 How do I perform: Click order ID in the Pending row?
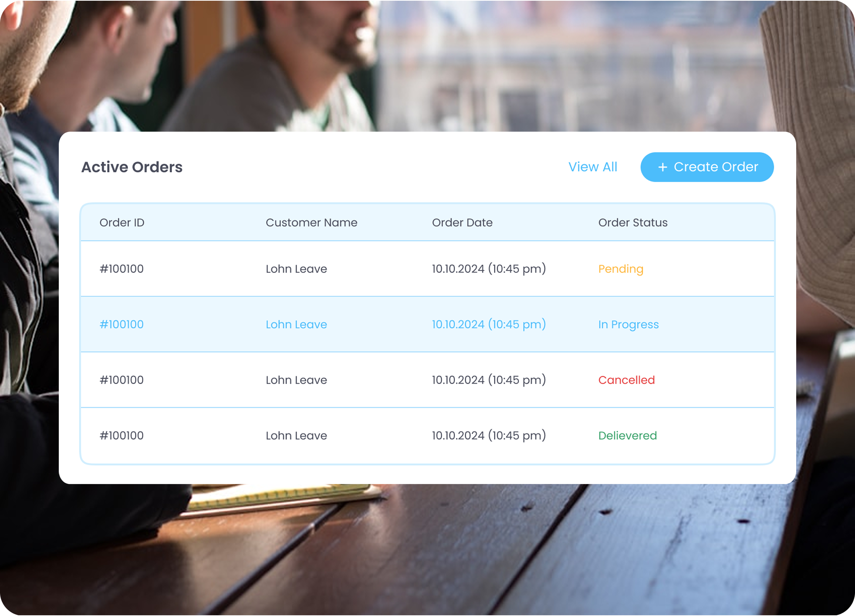121,269
